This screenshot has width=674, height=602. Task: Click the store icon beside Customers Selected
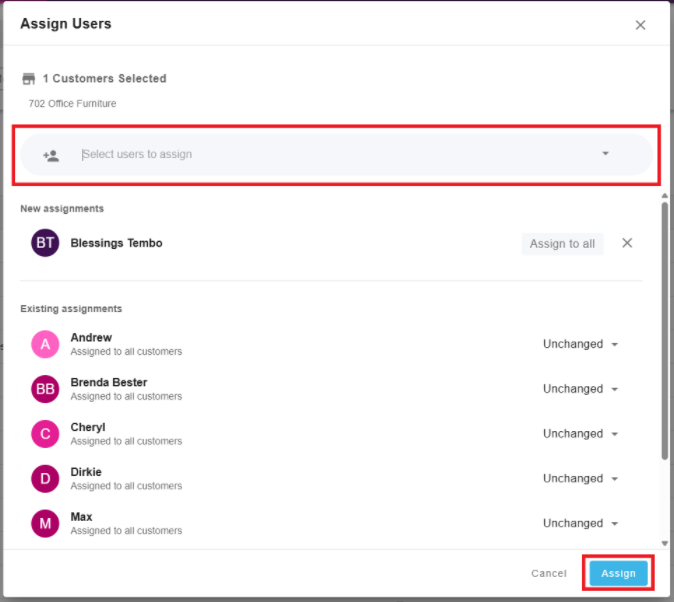coord(29,79)
